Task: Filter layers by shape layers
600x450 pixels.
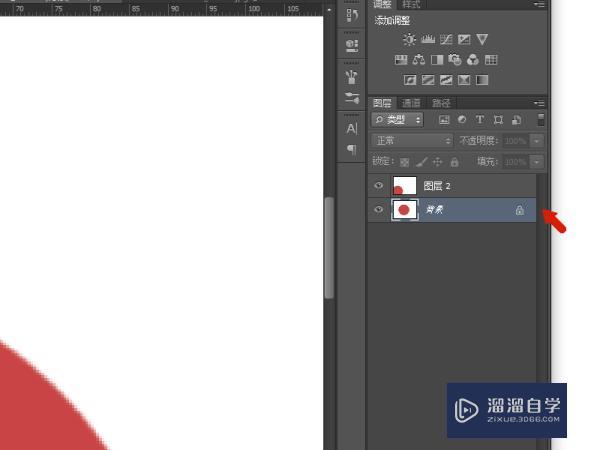Action: tap(498, 120)
